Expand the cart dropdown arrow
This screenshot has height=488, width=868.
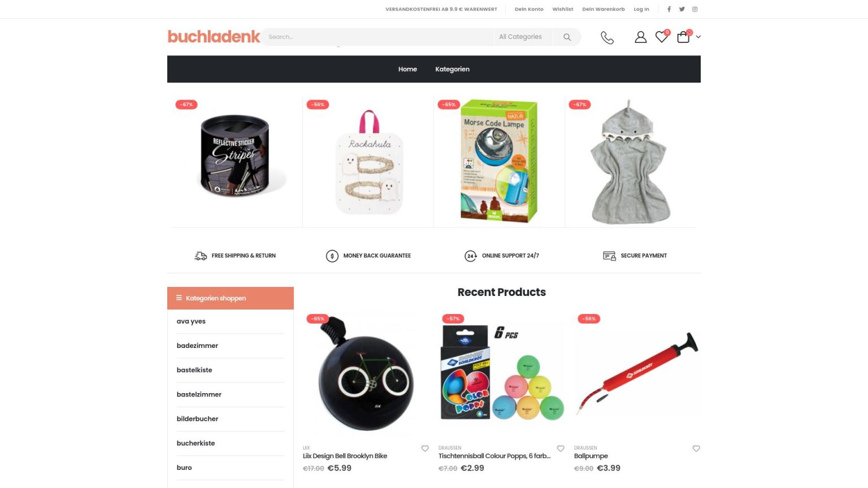pyautogui.click(x=698, y=37)
